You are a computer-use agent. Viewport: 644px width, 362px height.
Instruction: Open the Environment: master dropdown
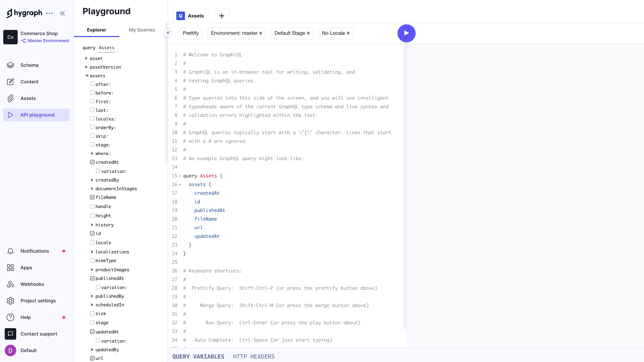pyautogui.click(x=236, y=33)
